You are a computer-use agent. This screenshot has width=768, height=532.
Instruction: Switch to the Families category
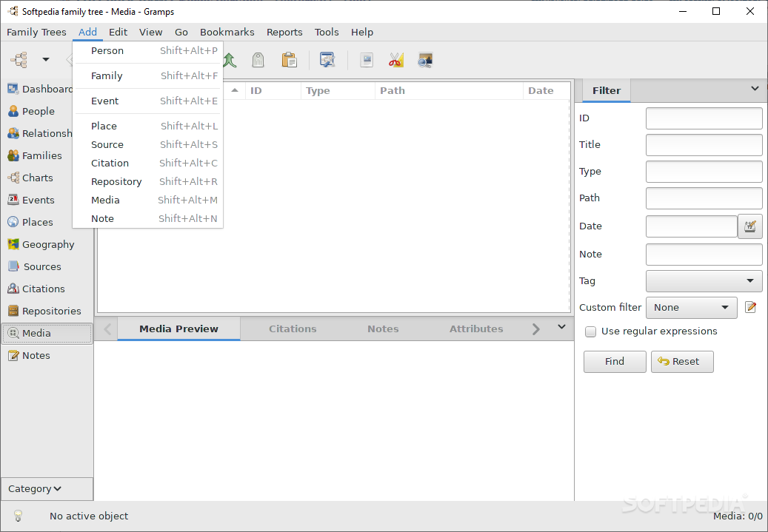pos(36,155)
